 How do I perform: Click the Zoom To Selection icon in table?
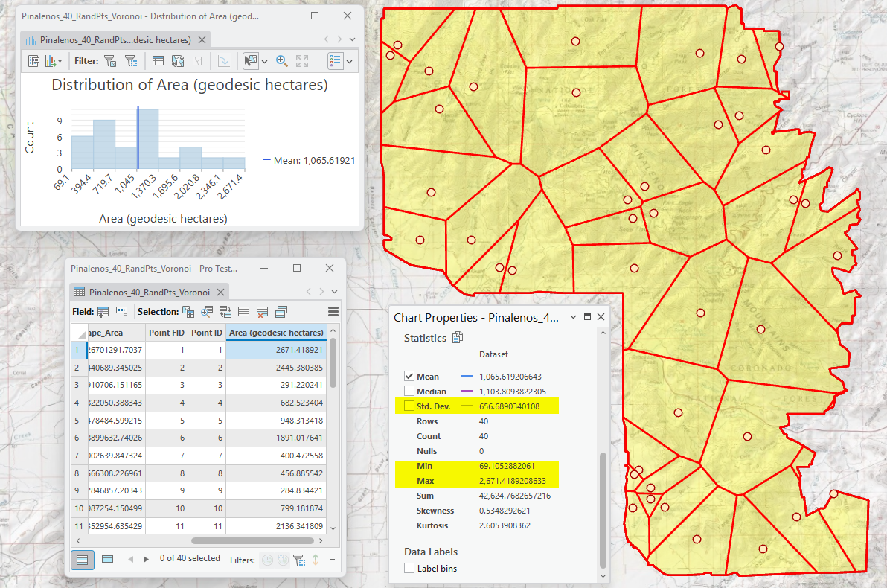point(207,312)
